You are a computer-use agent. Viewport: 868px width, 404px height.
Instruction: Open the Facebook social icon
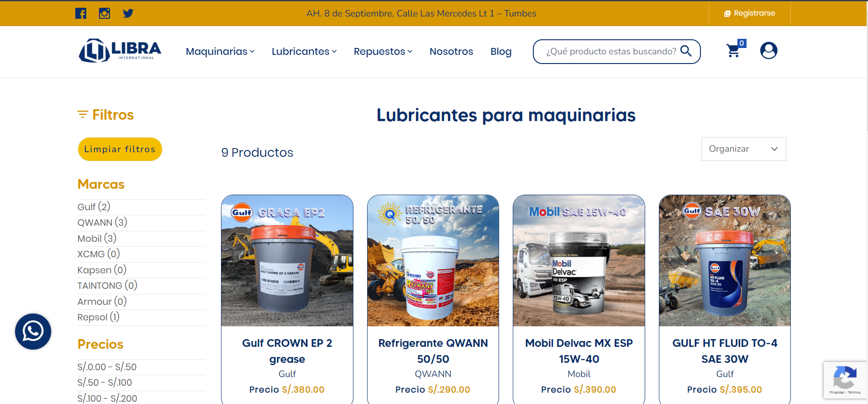coord(81,13)
